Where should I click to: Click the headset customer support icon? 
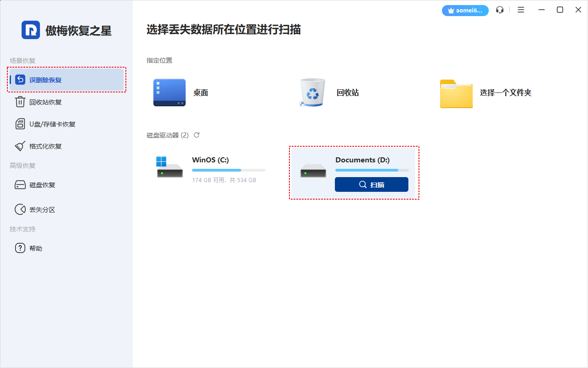pos(500,9)
